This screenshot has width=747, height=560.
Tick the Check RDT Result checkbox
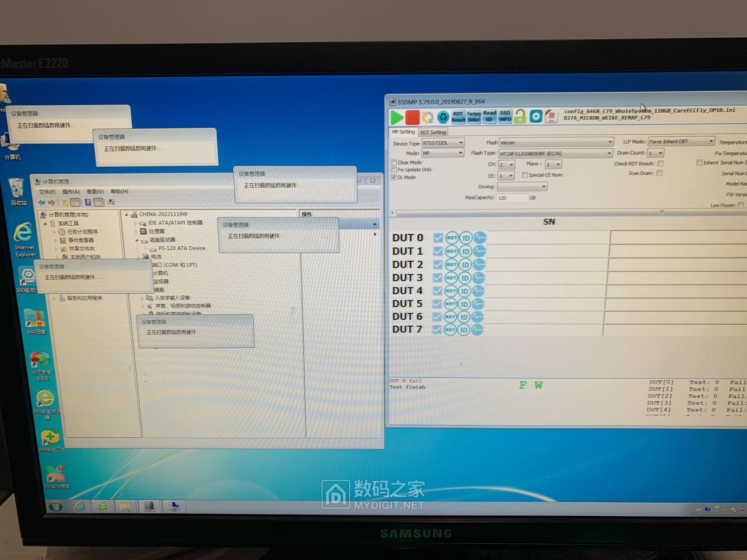[660, 163]
